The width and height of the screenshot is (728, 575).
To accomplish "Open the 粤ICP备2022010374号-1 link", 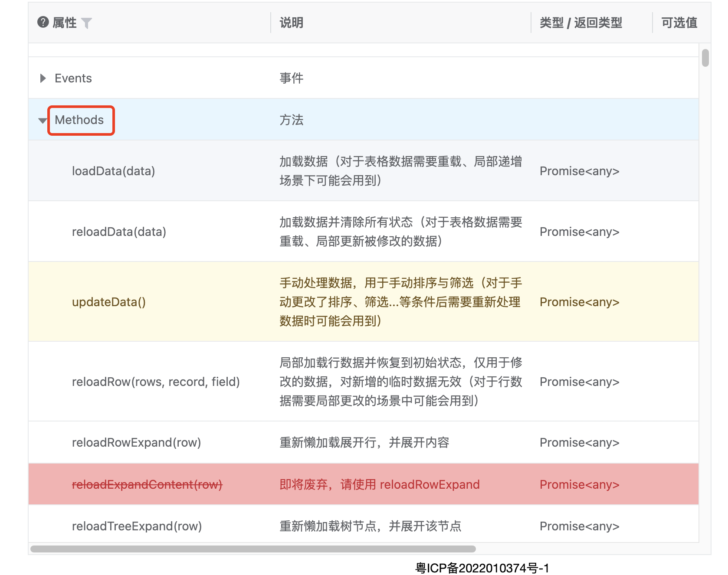I will pyautogui.click(x=481, y=566).
